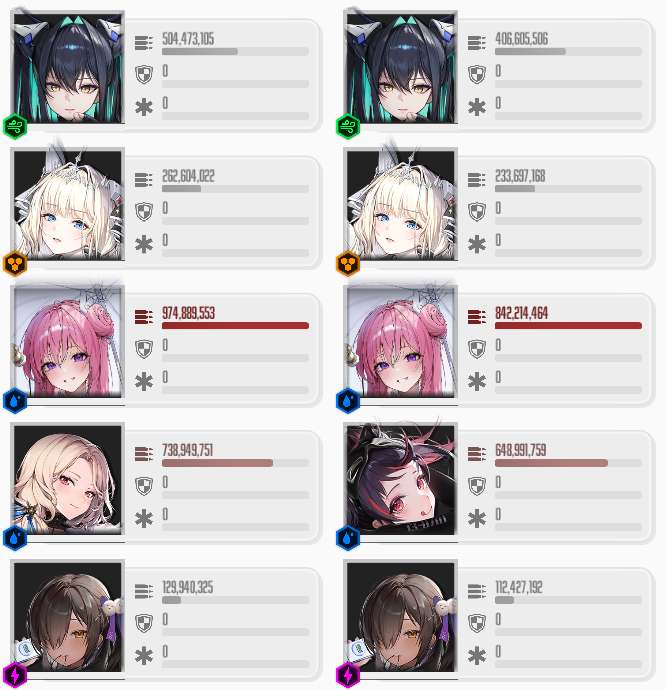Click the asterisk icon under 406,605,506
Viewport: 666px width, 690px height.
477,107
